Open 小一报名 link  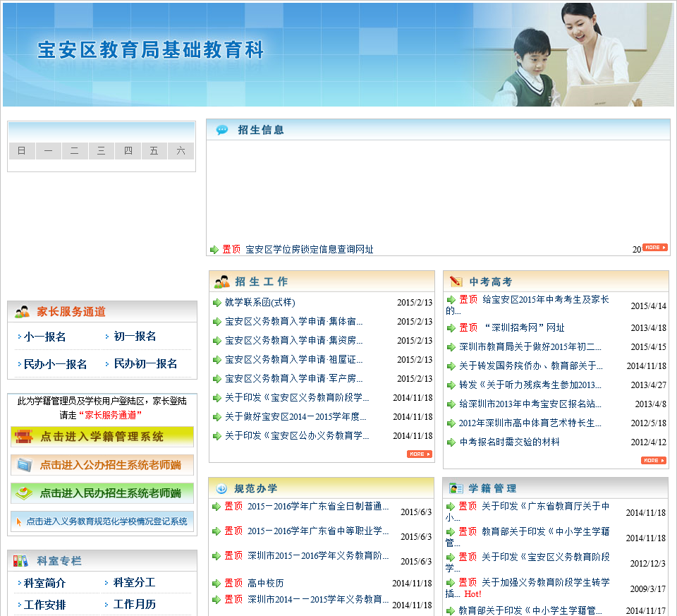[x=45, y=337]
